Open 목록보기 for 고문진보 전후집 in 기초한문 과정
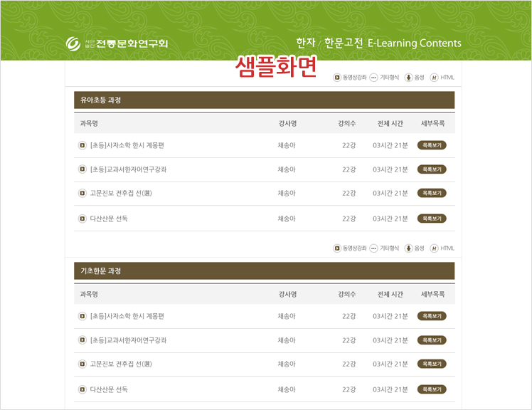The image size is (532, 410). point(432,364)
